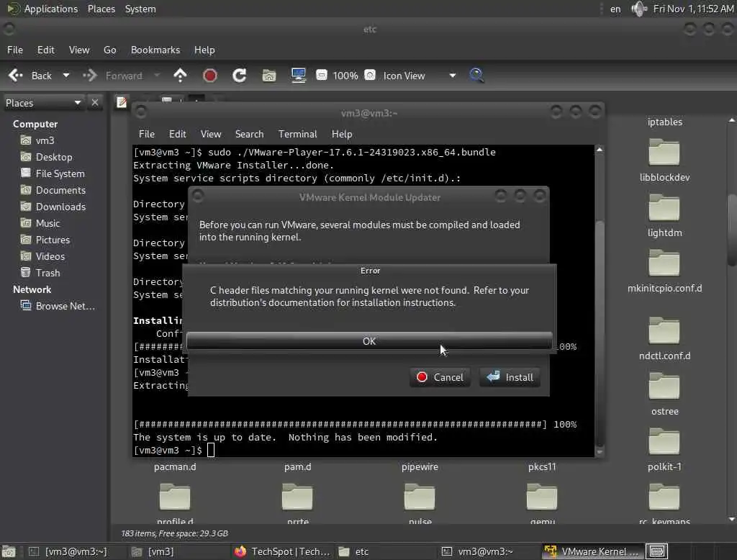Open the Search menu in terminal window

tap(249, 134)
